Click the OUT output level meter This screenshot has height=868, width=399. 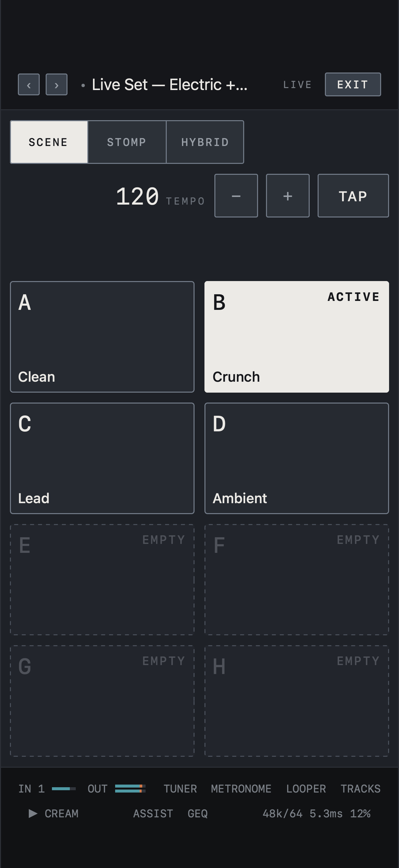tap(130, 789)
